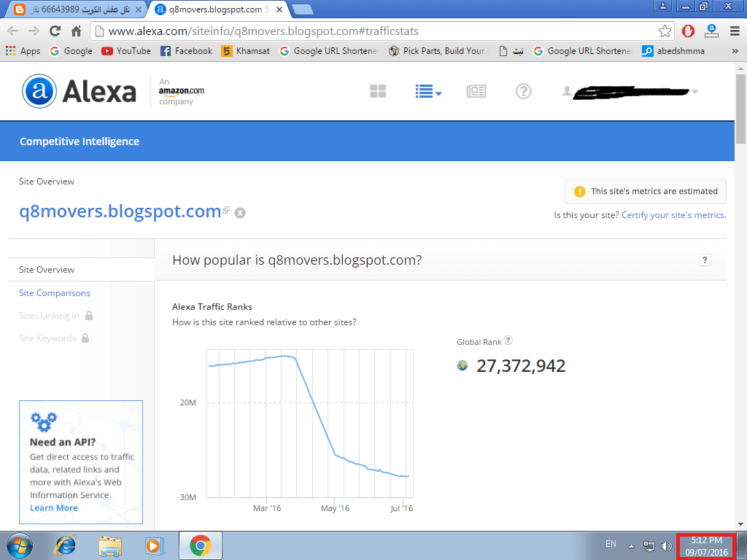Viewport: 747px width, 560px height.
Task: Open a new browser tab
Action: click(x=302, y=9)
